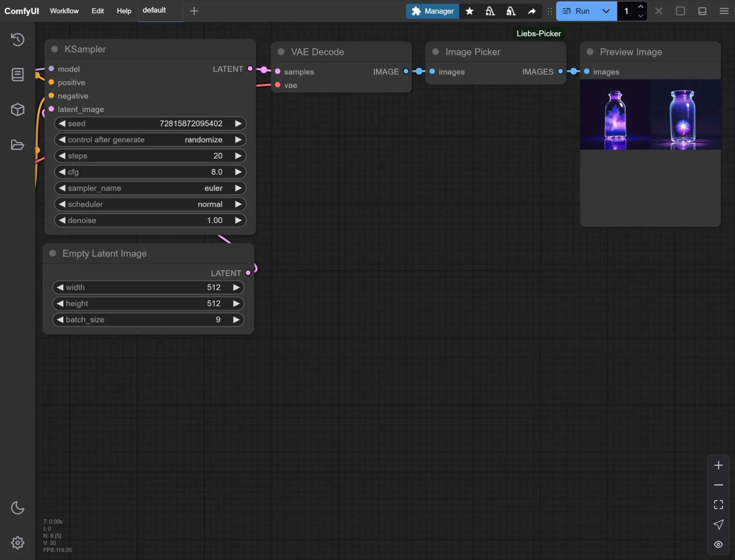Click fit view icon in canvas controls
735x560 pixels.
(718, 505)
